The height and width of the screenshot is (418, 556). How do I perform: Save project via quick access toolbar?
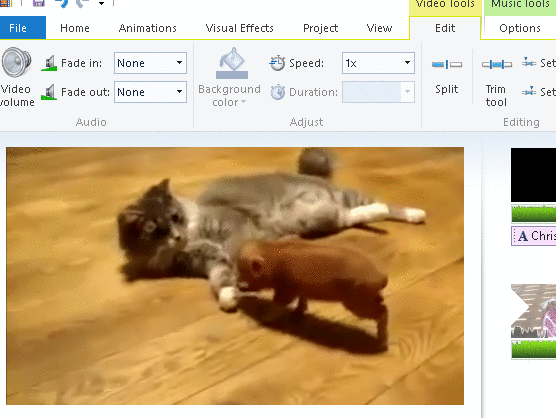click(39, 3)
